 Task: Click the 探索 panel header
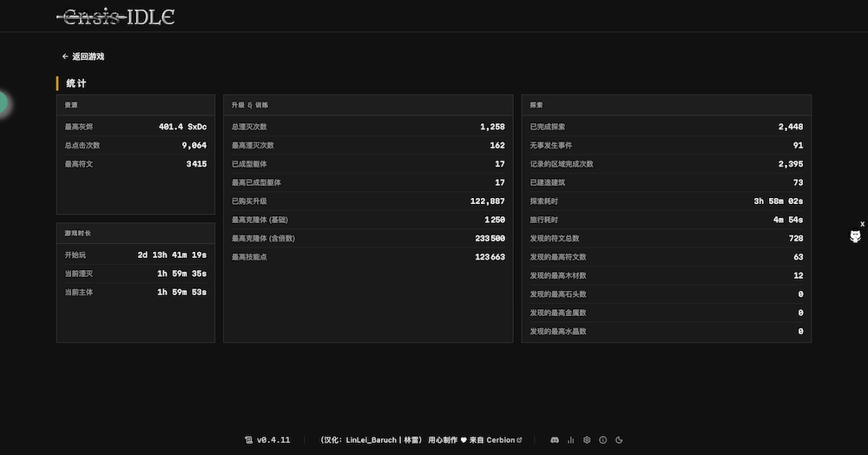point(666,104)
